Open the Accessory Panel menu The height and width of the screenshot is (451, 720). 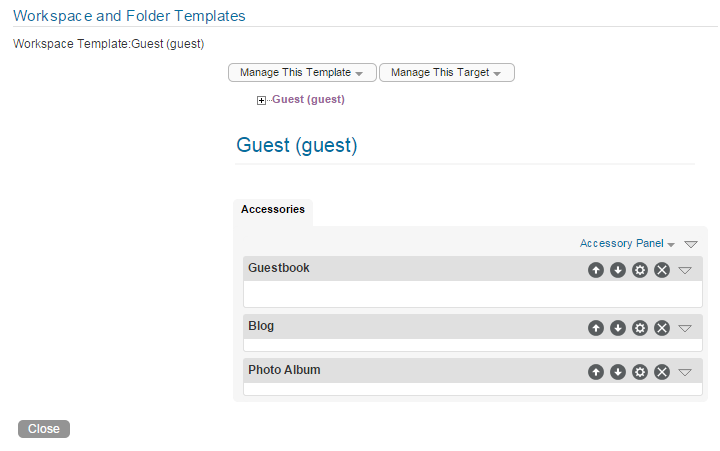click(x=627, y=244)
